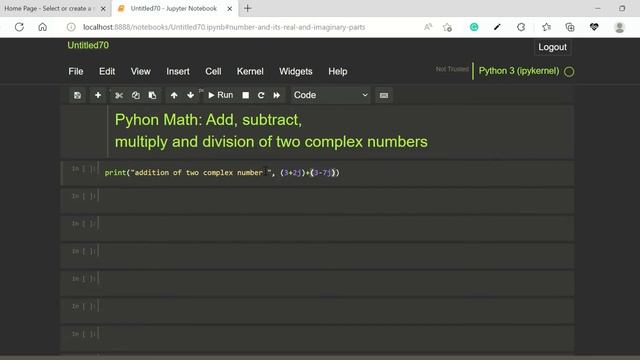This screenshot has width=640, height=360.
Task: Click the localhost address bar URL
Action: pos(224,27)
